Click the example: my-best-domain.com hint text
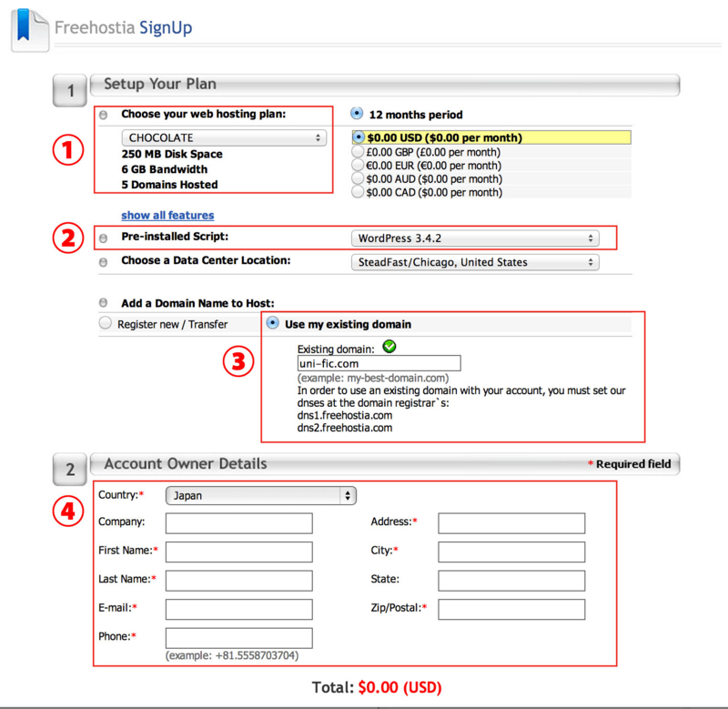The width and height of the screenshot is (728, 709). 373,378
